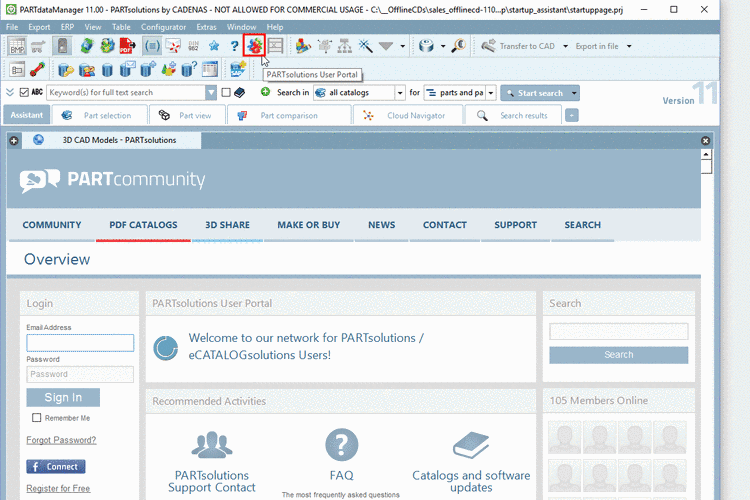Click the SAP database icon
Viewport: 750px width, 500px height.
[x=238, y=70]
